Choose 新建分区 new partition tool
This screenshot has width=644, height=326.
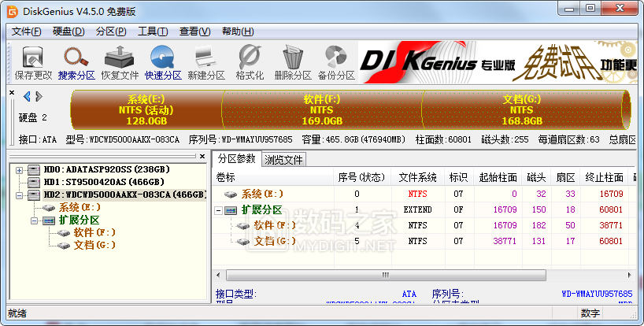[206, 63]
